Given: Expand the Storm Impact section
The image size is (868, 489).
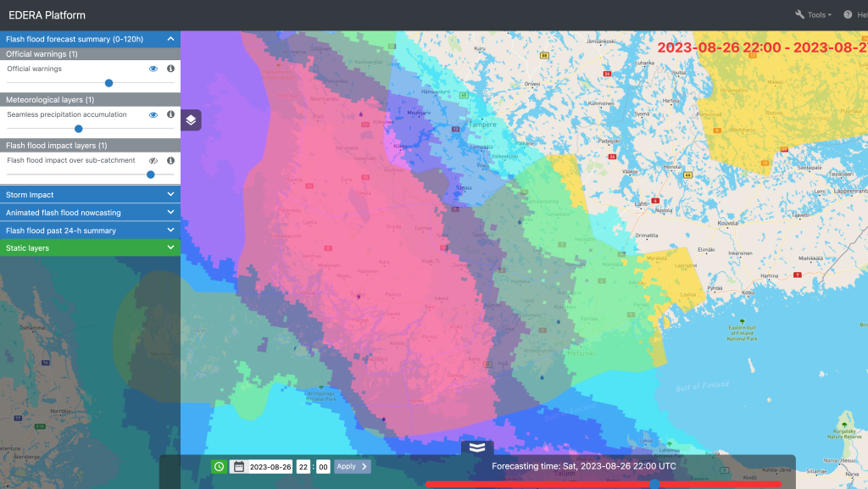Looking at the screenshot, I should [90, 195].
